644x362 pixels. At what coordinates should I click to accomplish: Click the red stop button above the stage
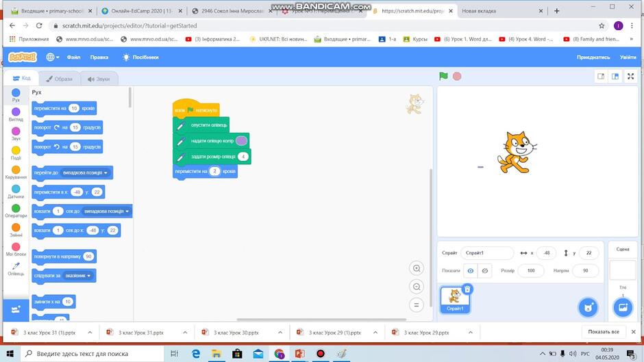(457, 76)
